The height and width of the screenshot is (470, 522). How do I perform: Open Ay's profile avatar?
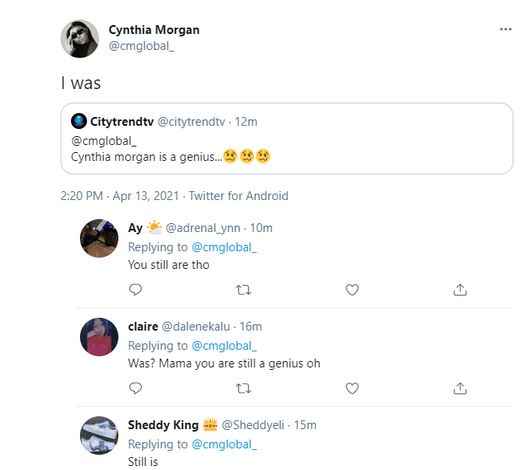[99, 238]
